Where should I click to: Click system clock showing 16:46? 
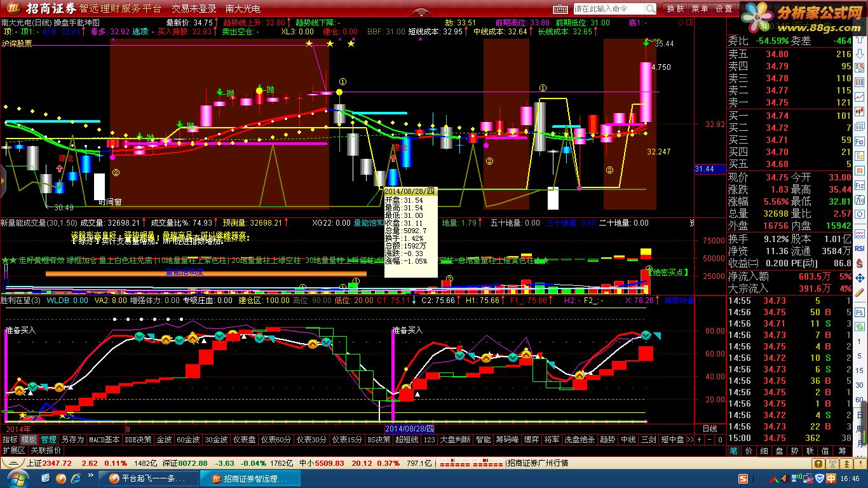tap(850, 478)
